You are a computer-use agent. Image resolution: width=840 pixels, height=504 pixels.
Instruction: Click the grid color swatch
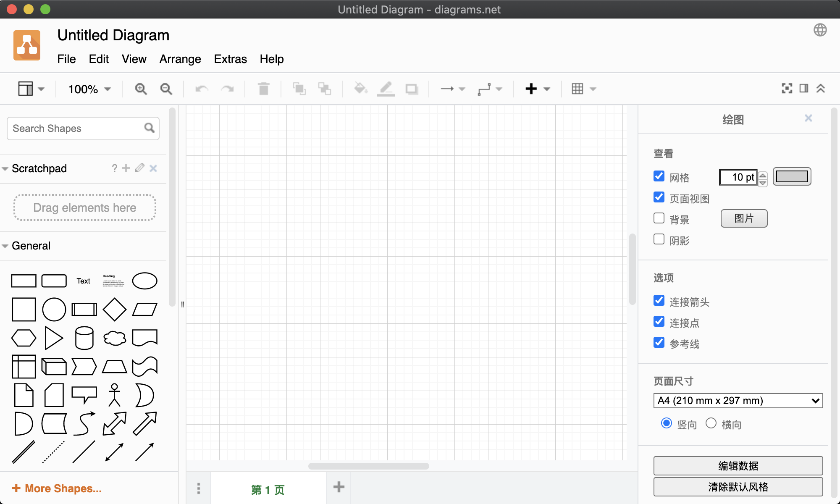coord(792,177)
